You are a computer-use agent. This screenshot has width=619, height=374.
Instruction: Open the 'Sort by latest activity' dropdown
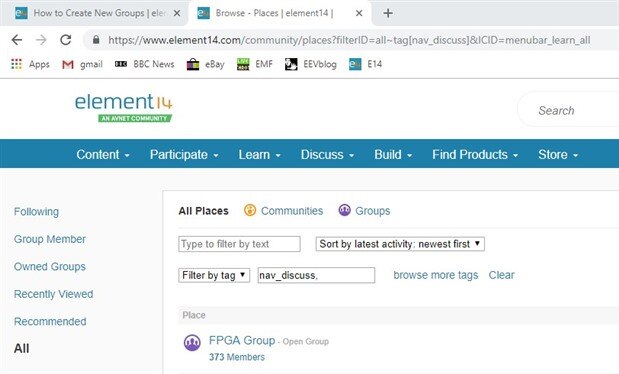click(400, 244)
